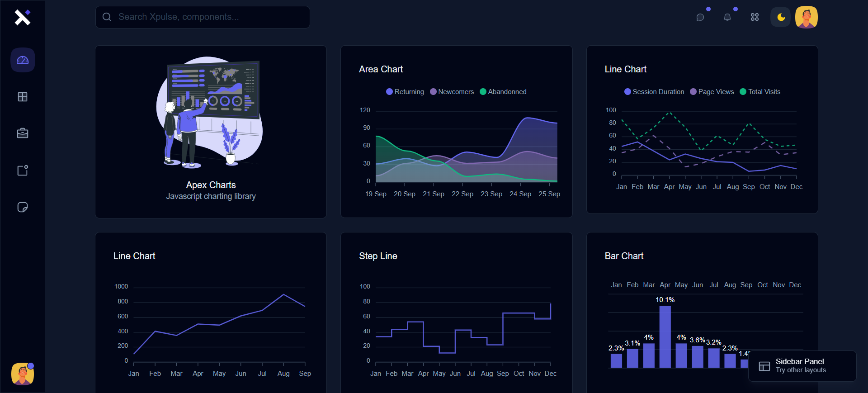Open the square notification sidebar icon

click(23, 170)
